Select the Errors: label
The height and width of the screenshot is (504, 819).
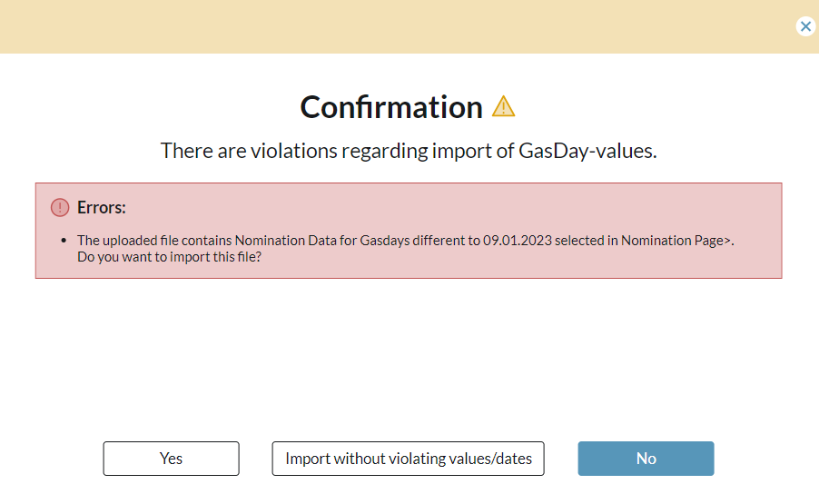101,207
